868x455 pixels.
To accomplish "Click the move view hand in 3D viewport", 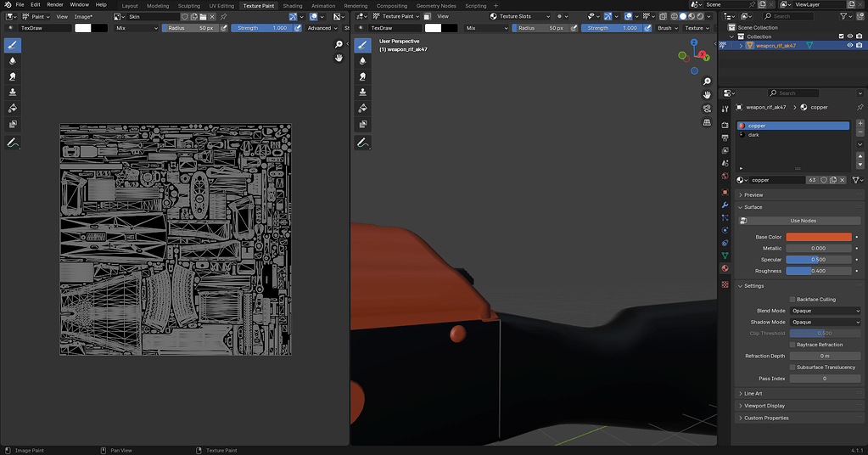I will [707, 95].
